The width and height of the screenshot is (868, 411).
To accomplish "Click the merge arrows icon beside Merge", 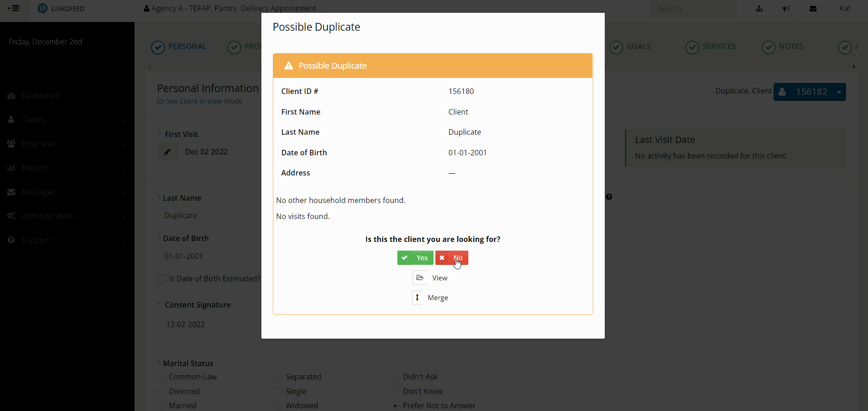I will (417, 297).
